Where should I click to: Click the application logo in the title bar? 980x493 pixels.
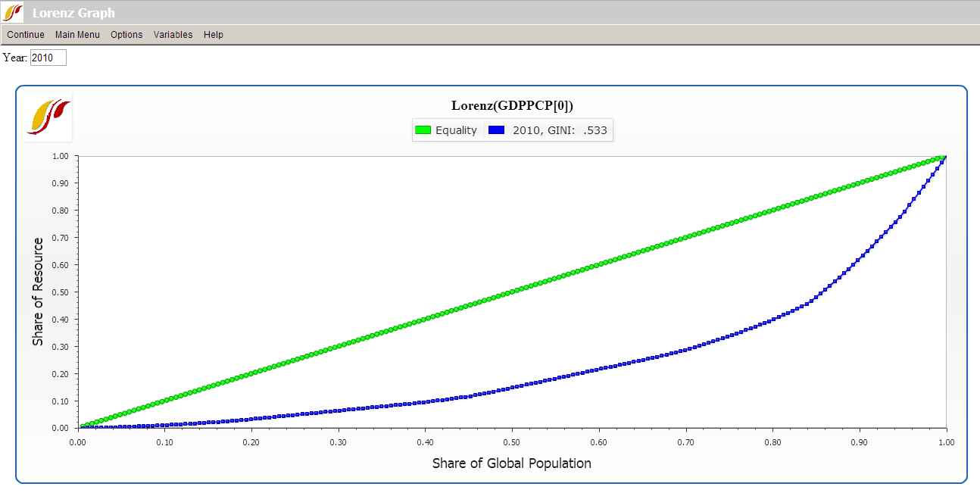14,12
